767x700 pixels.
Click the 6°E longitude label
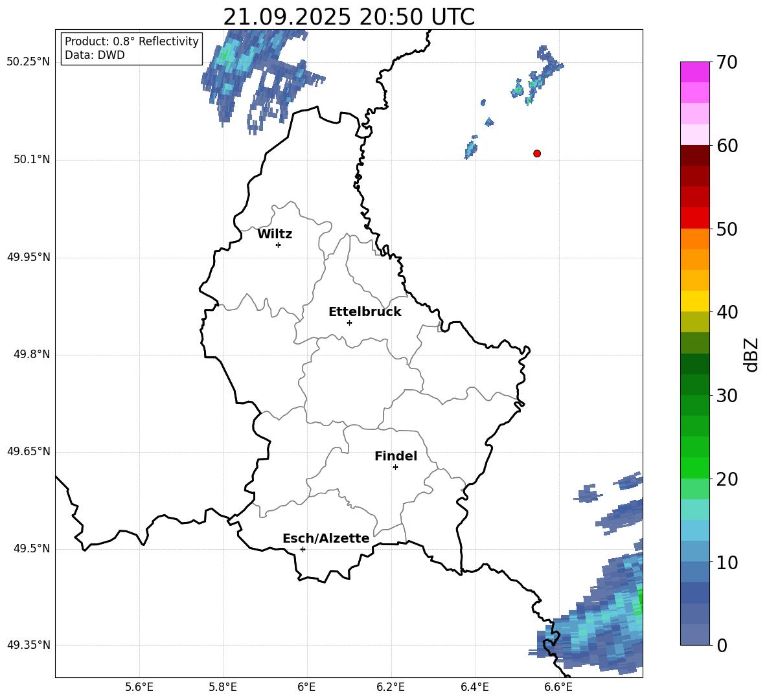[x=306, y=687]
